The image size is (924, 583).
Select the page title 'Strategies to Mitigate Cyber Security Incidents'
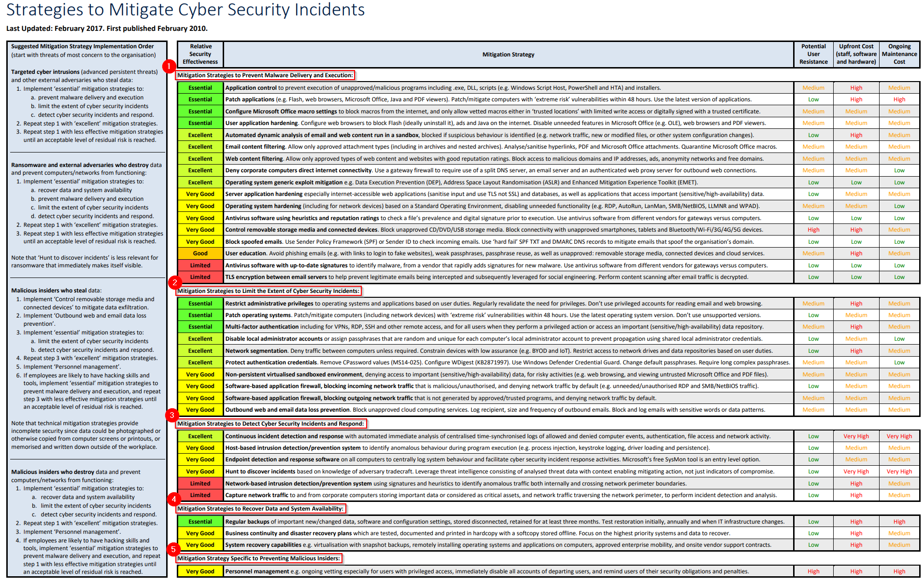pyautogui.click(x=185, y=10)
